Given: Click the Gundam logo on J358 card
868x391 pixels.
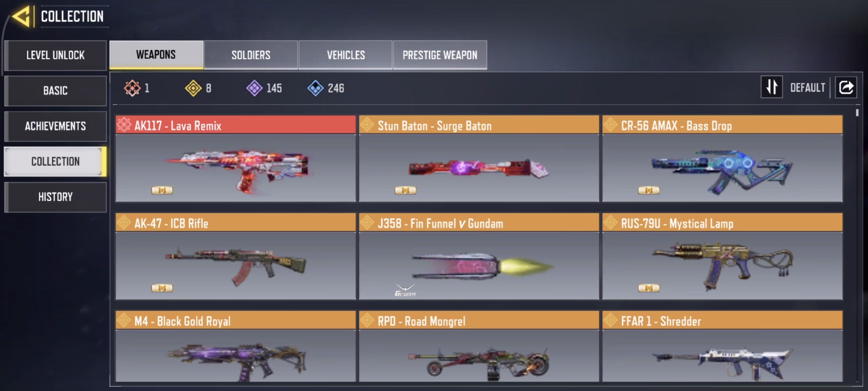Looking at the screenshot, I should pyautogui.click(x=405, y=291).
